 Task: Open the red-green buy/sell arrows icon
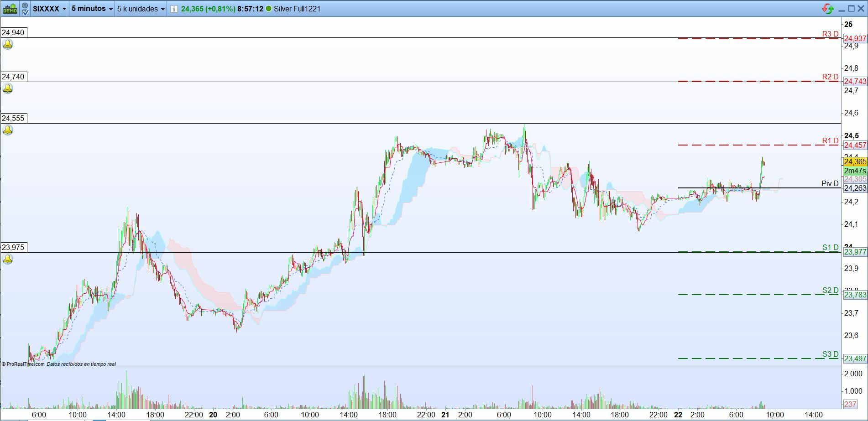[x=828, y=9]
